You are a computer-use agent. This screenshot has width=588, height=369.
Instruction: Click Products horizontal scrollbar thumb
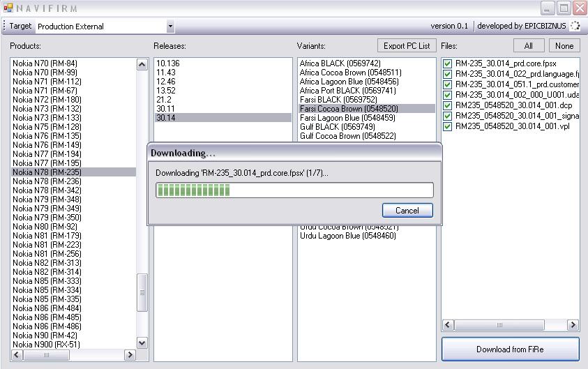tap(46, 355)
